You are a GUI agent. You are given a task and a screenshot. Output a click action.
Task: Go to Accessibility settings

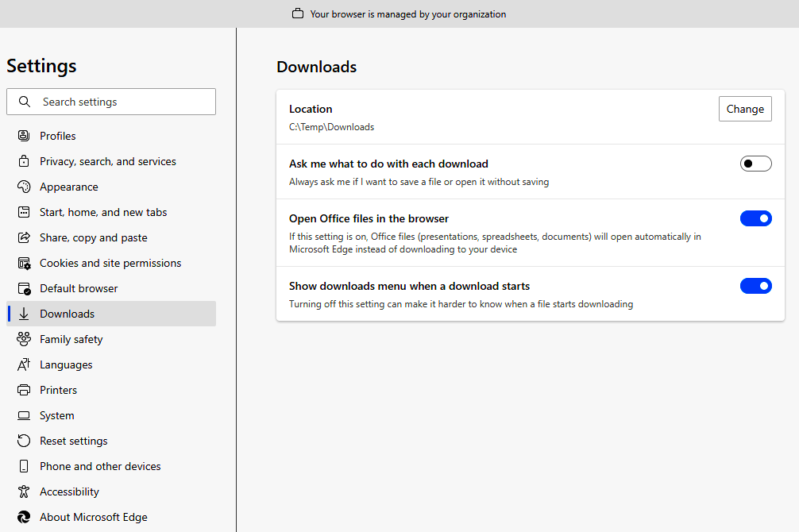111,492
